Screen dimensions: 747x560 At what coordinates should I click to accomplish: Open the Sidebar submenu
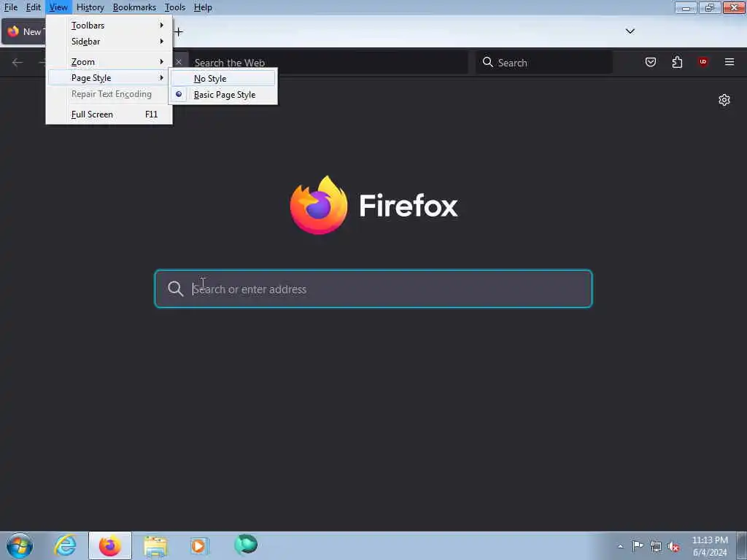click(109, 42)
